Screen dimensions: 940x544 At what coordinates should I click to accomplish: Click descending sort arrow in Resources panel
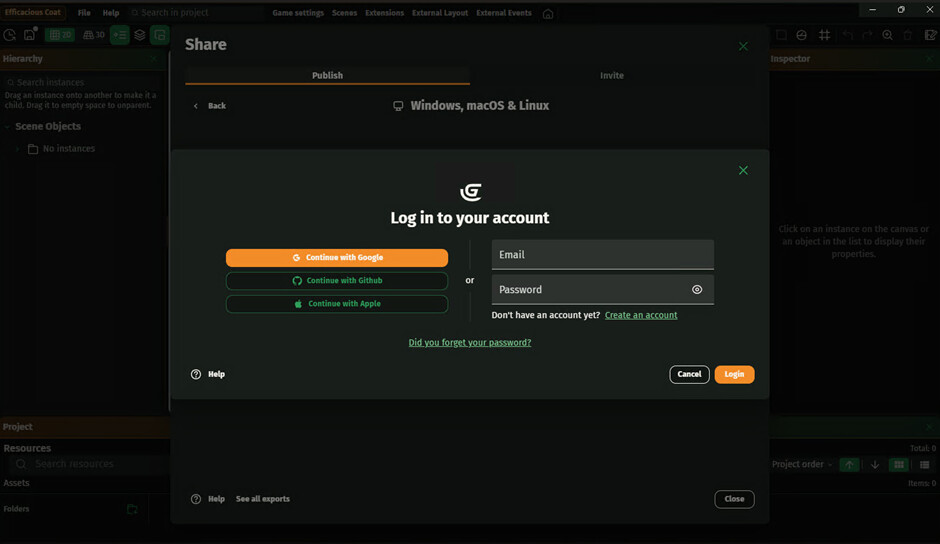point(875,465)
